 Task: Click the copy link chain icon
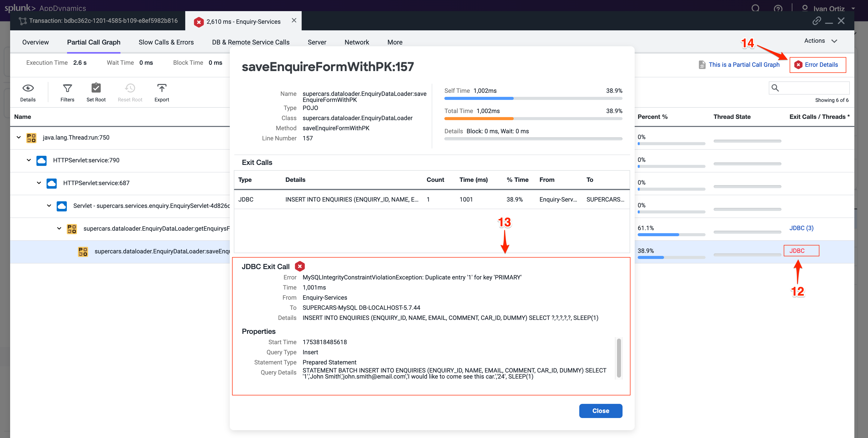point(816,21)
